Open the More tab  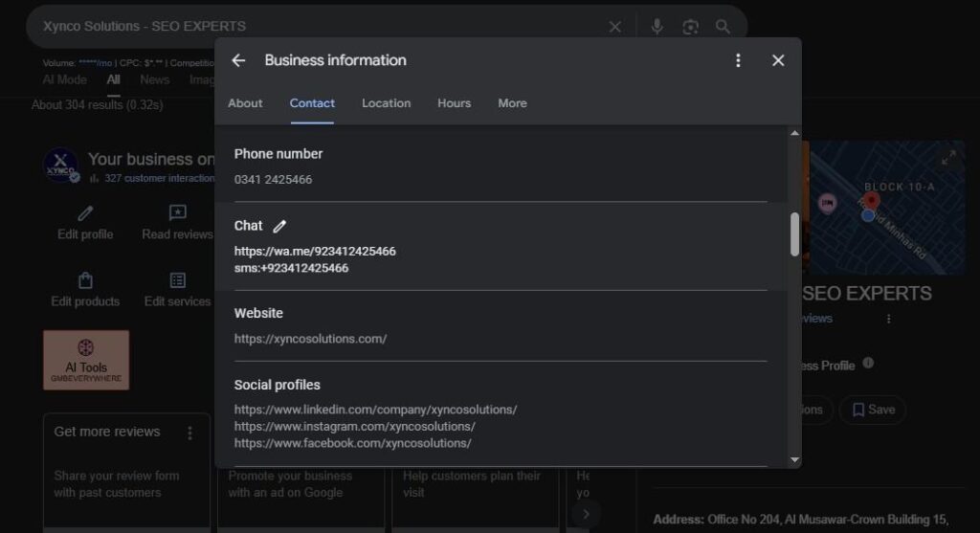tap(512, 103)
